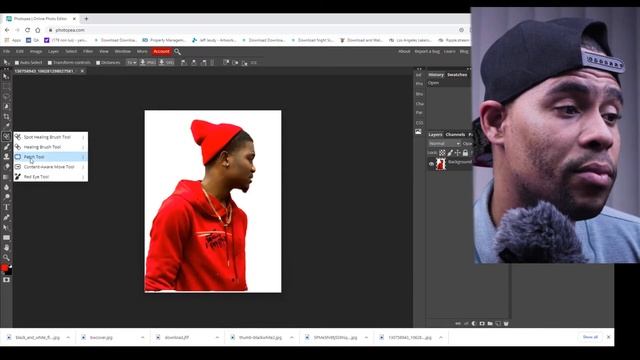Lock all padlock icon
This screenshot has height=360, width=640.
[x=465, y=153]
